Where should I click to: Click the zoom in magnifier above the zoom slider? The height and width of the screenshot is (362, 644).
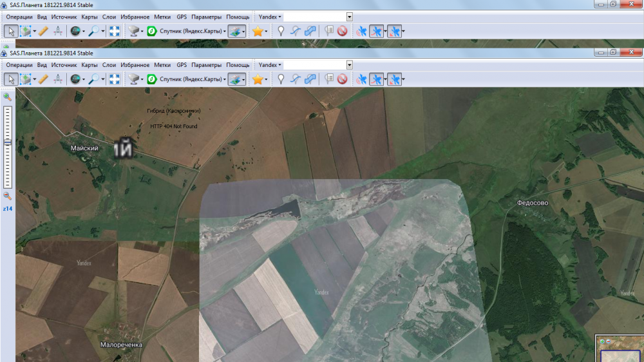(8, 97)
